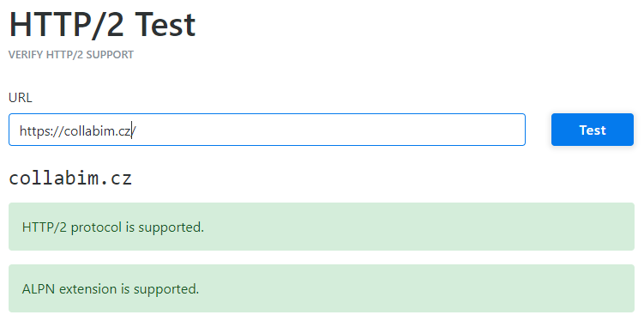This screenshot has height=333, width=644.
Task: Select the ALPN extension is supported message
Action: (x=111, y=289)
